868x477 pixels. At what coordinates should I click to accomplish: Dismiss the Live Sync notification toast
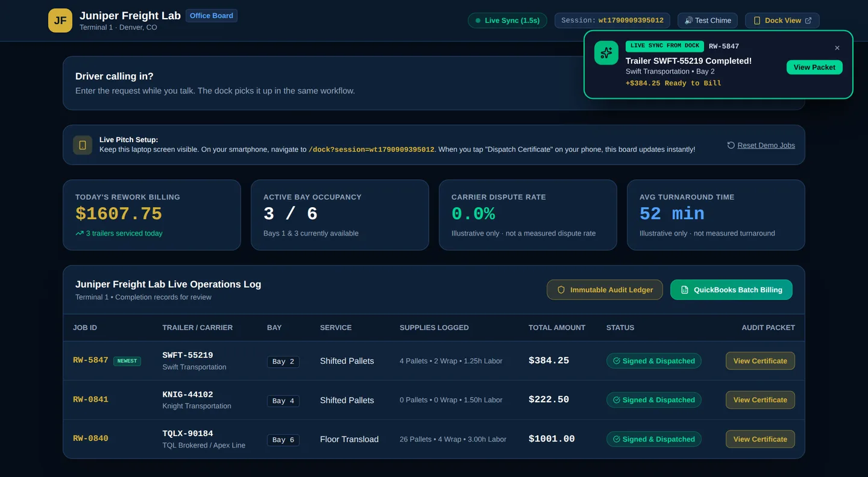point(837,48)
